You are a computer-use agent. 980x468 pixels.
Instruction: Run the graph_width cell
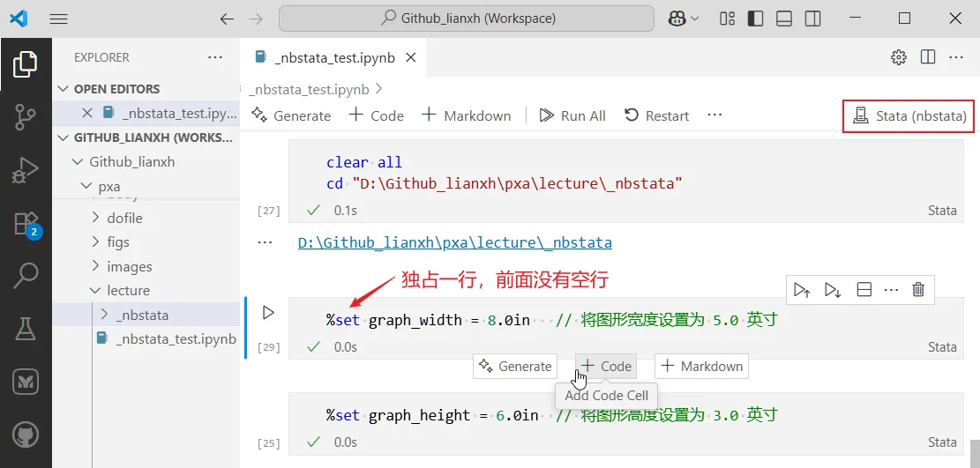[x=268, y=312]
